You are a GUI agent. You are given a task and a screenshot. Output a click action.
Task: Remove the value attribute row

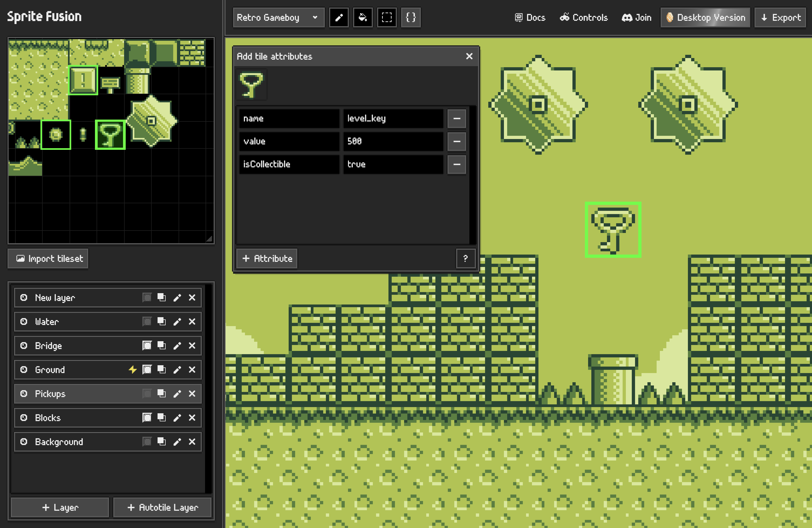click(457, 141)
